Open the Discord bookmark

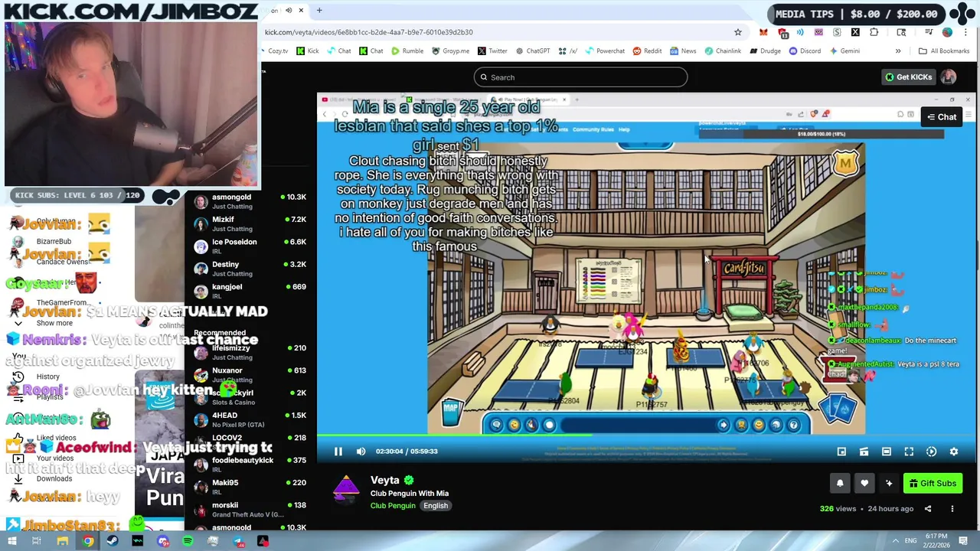click(x=804, y=51)
